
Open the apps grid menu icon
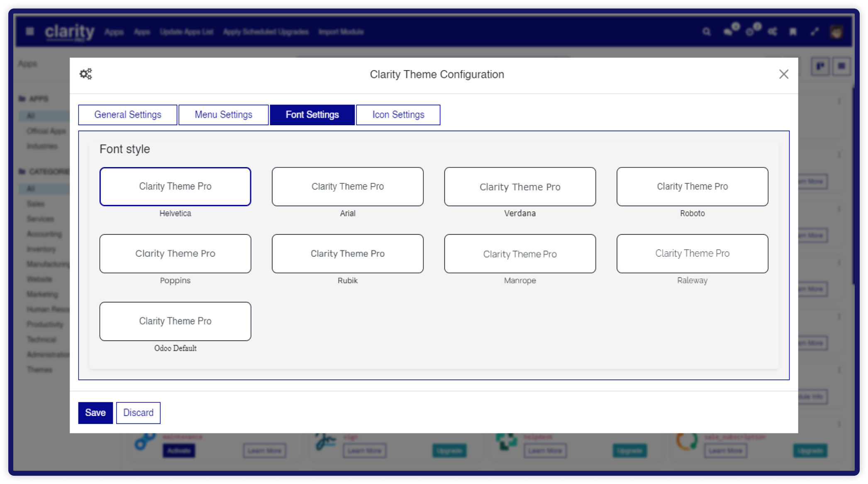click(x=29, y=31)
